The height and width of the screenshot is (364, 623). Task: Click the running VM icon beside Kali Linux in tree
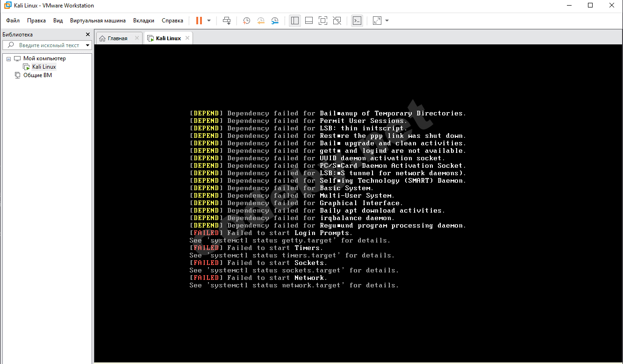(x=26, y=67)
